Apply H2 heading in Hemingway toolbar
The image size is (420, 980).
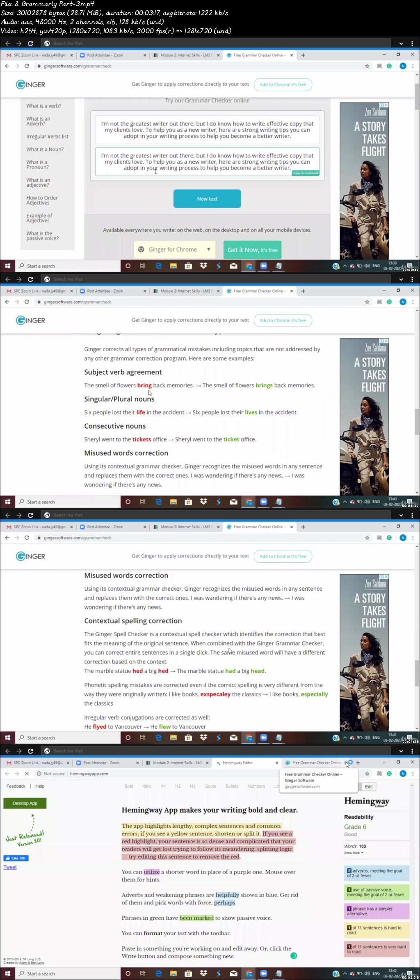(x=178, y=786)
